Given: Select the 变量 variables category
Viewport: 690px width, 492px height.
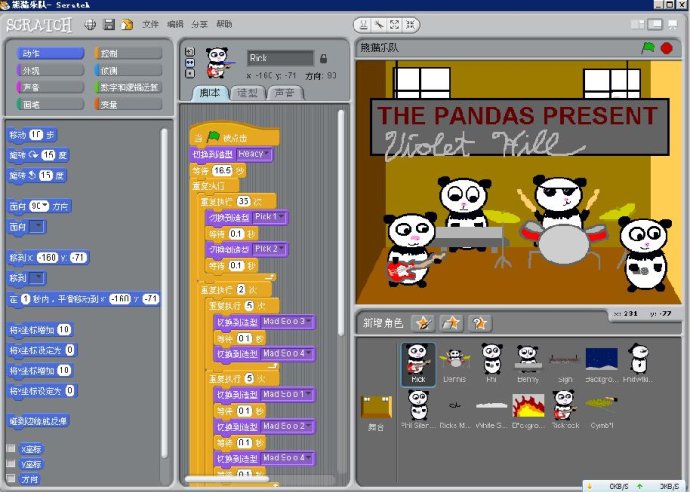Looking at the screenshot, I should click(128, 104).
